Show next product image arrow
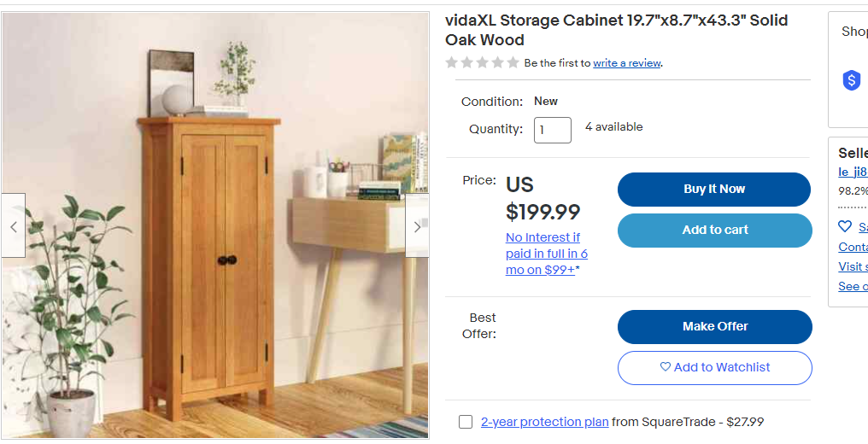 click(x=418, y=225)
